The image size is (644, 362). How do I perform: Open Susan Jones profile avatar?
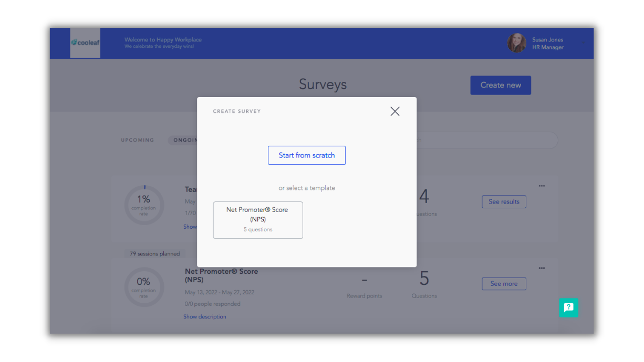point(516,43)
